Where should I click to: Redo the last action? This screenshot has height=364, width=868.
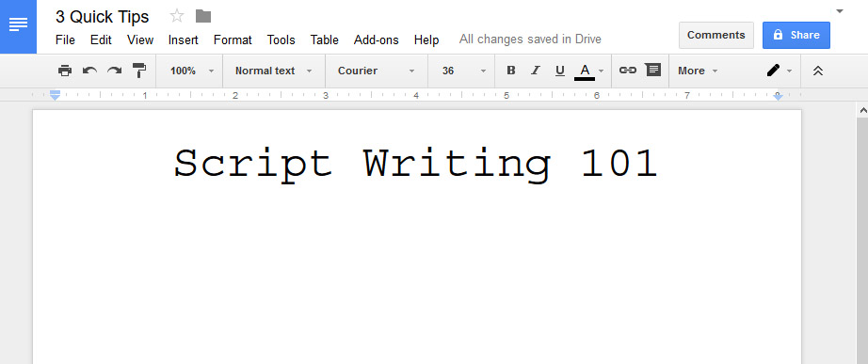point(114,71)
